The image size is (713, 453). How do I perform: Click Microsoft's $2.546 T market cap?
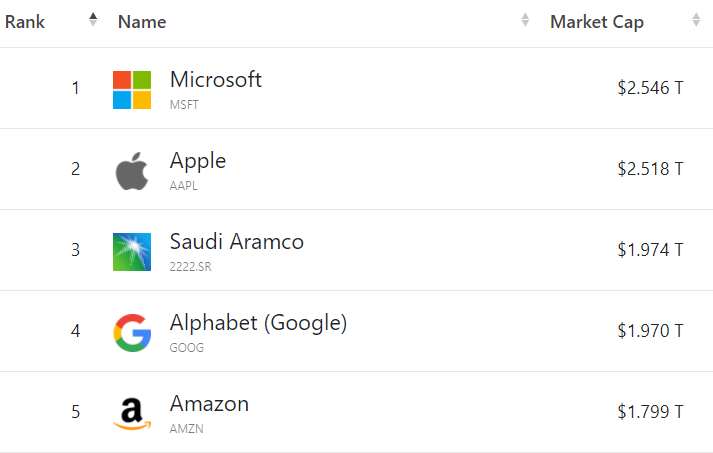click(x=650, y=88)
